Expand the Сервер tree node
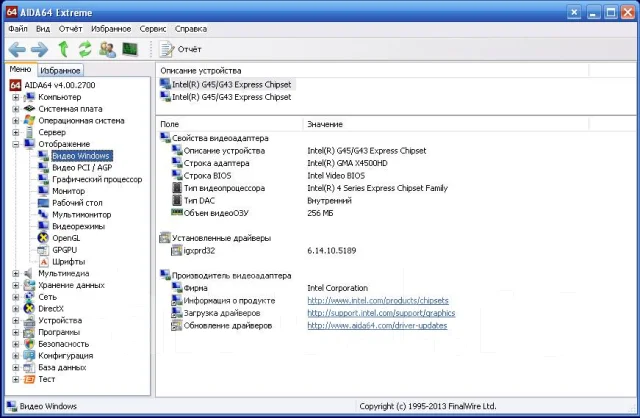The height and width of the screenshot is (418, 640). (16, 132)
